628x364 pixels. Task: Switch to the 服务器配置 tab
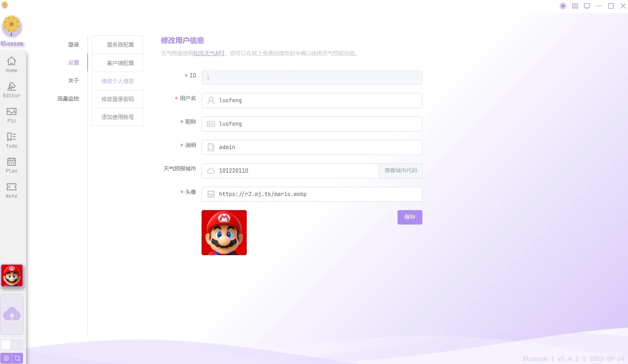[x=118, y=45]
